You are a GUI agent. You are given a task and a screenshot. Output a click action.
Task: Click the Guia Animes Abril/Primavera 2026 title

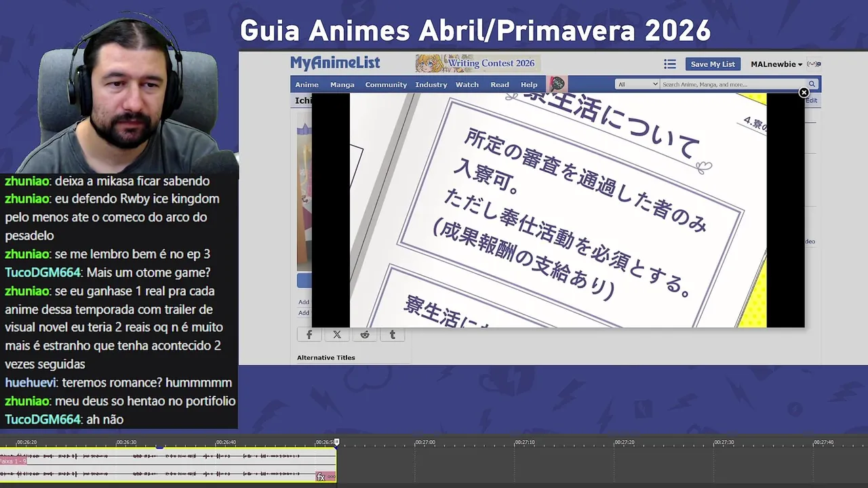click(475, 30)
